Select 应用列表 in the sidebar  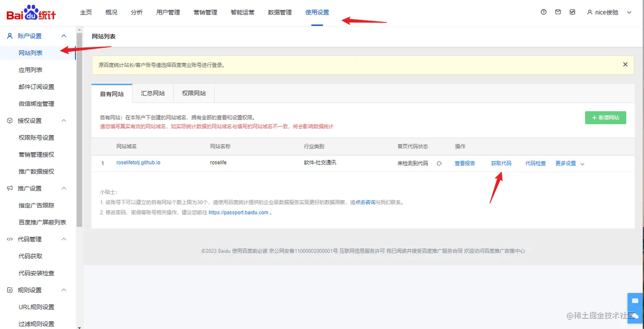pos(31,70)
